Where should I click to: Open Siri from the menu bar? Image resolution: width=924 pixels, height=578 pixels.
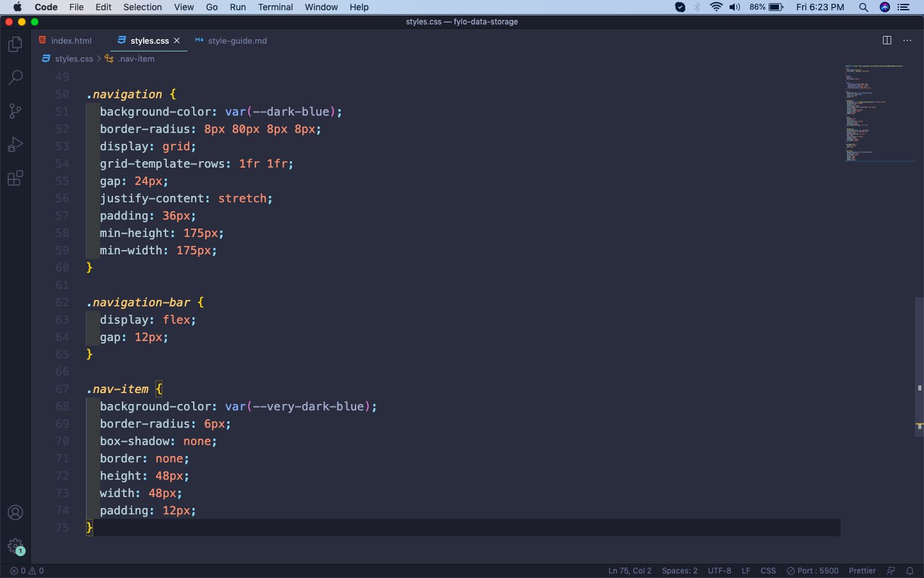pos(885,7)
